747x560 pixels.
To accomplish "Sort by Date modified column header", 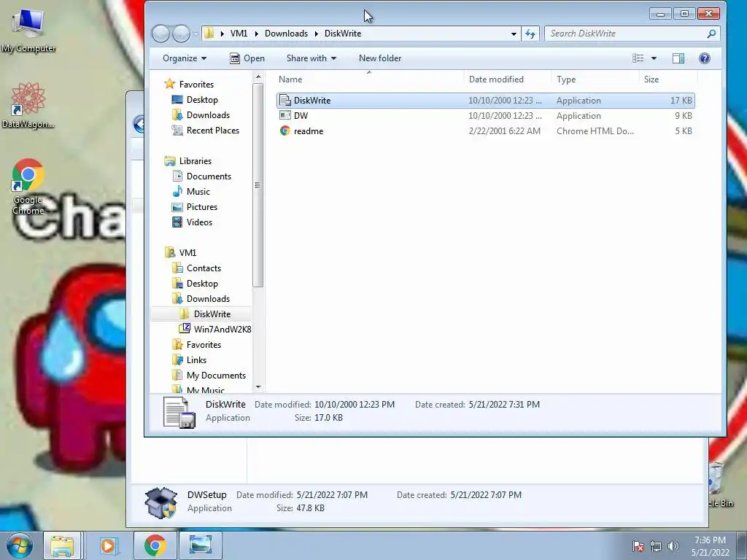I will (508, 79).
